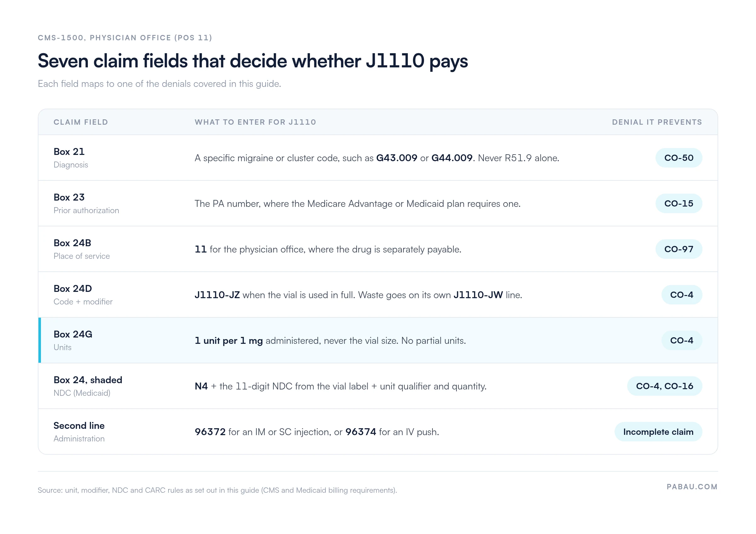Click the text 'The PA number, where the Medicare Advantage...'

click(x=357, y=204)
